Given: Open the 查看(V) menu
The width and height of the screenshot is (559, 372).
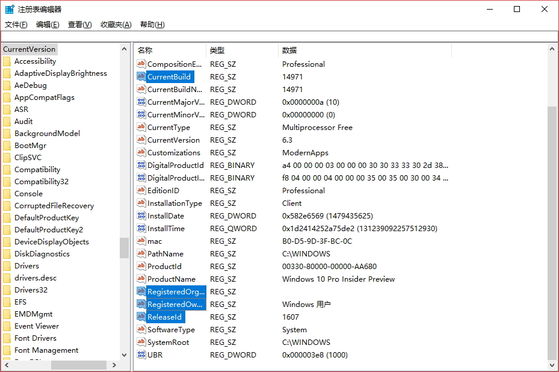Looking at the screenshot, I should click(80, 25).
